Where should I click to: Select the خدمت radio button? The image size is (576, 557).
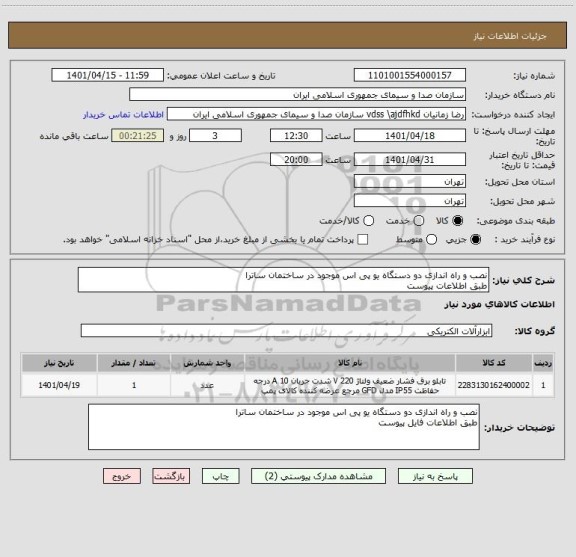(419, 221)
